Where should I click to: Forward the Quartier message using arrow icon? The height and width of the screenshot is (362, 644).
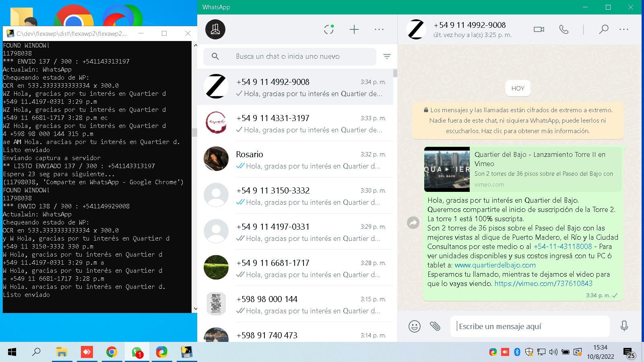click(x=413, y=222)
